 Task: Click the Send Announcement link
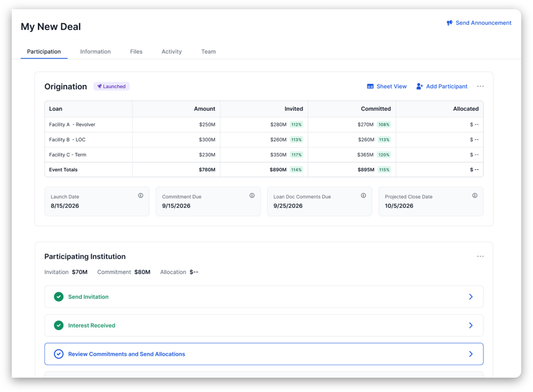pos(479,23)
